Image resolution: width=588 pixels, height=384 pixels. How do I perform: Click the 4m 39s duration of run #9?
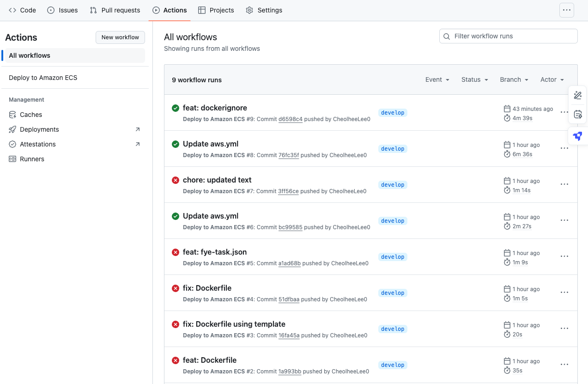pyautogui.click(x=522, y=118)
